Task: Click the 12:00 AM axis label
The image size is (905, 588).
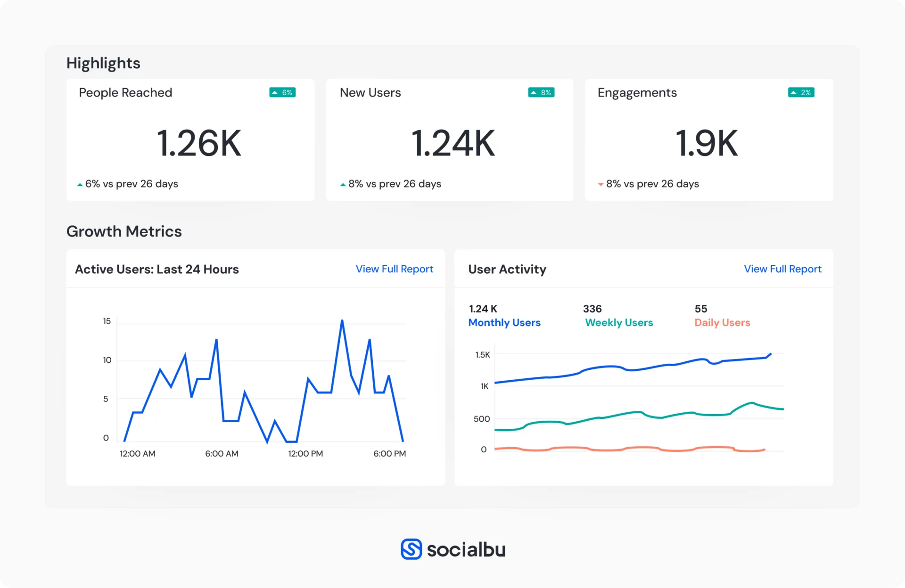Action: [138, 454]
